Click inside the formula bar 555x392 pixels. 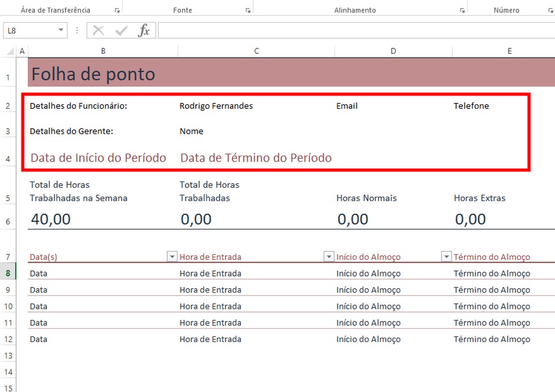(333, 30)
